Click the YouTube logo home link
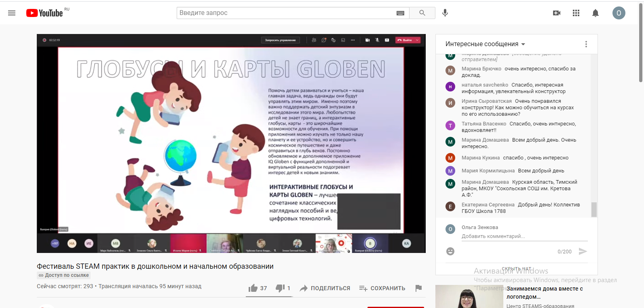The height and width of the screenshot is (308, 644). [x=45, y=13]
